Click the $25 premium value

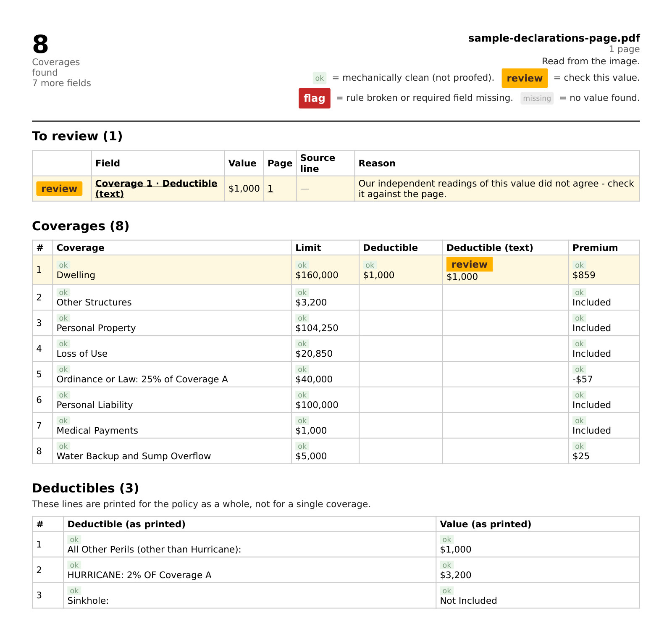(x=581, y=456)
